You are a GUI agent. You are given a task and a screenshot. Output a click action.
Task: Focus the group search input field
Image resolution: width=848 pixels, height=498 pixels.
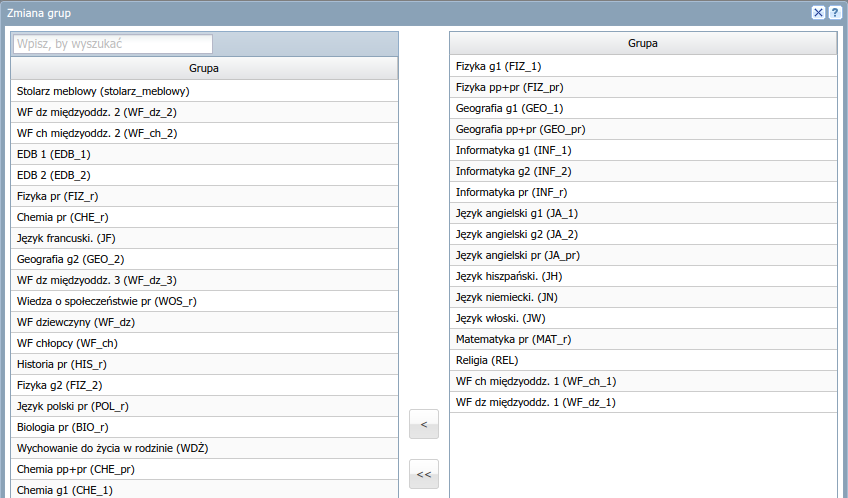tap(113, 44)
